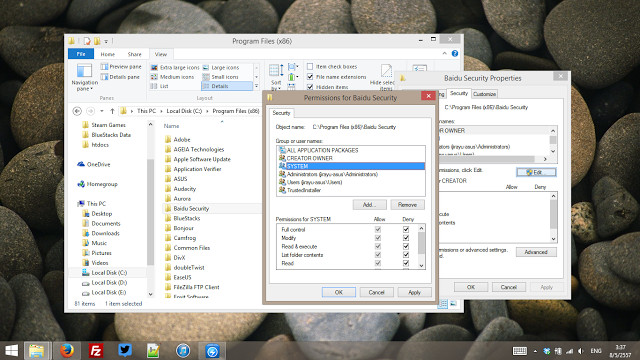
Task: Open File Explorer taskbar icon
Action: [x=36, y=351]
